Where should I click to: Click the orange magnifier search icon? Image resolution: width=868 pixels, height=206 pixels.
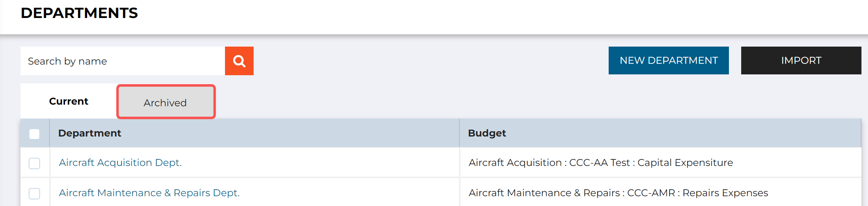click(239, 61)
